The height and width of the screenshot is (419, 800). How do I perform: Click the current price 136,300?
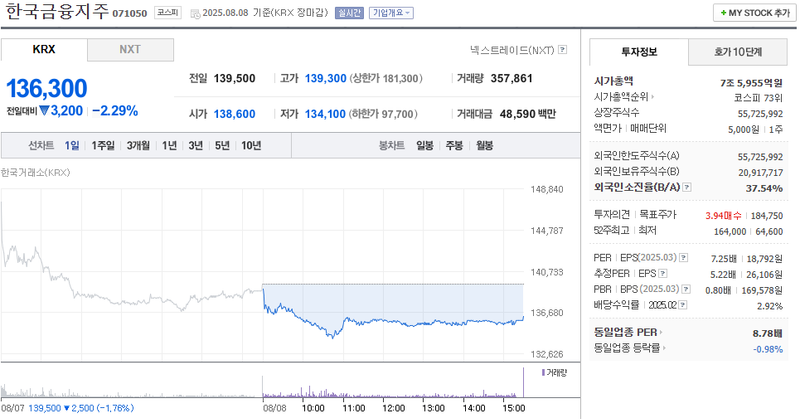(47, 88)
